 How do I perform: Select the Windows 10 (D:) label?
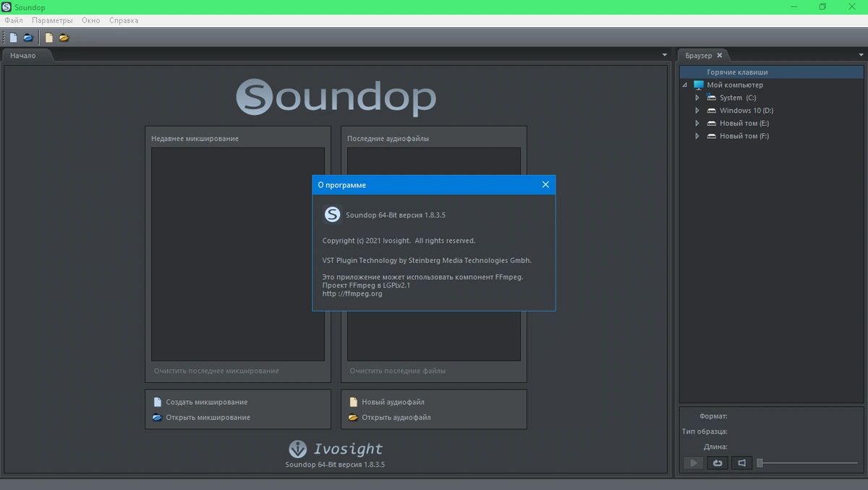tap(746, 111)
